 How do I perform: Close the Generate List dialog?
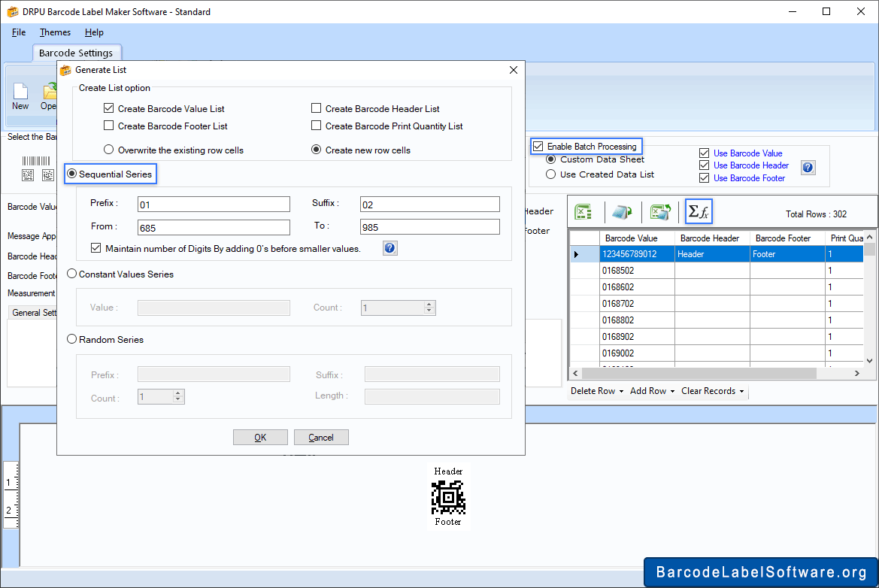514,70
